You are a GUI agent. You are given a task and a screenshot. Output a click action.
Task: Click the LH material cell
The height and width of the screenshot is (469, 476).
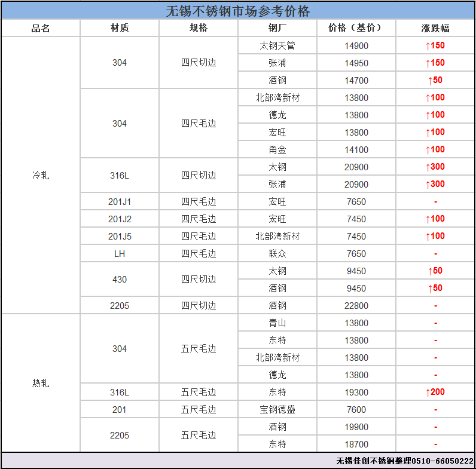[x=120, y=253]
